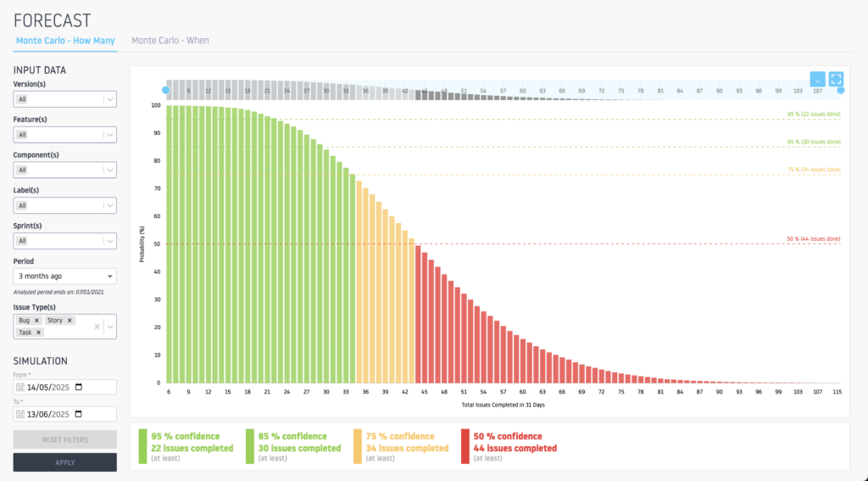Click the Reset Filters button
This screenshot has height=481, width=868.
point(65,439)
